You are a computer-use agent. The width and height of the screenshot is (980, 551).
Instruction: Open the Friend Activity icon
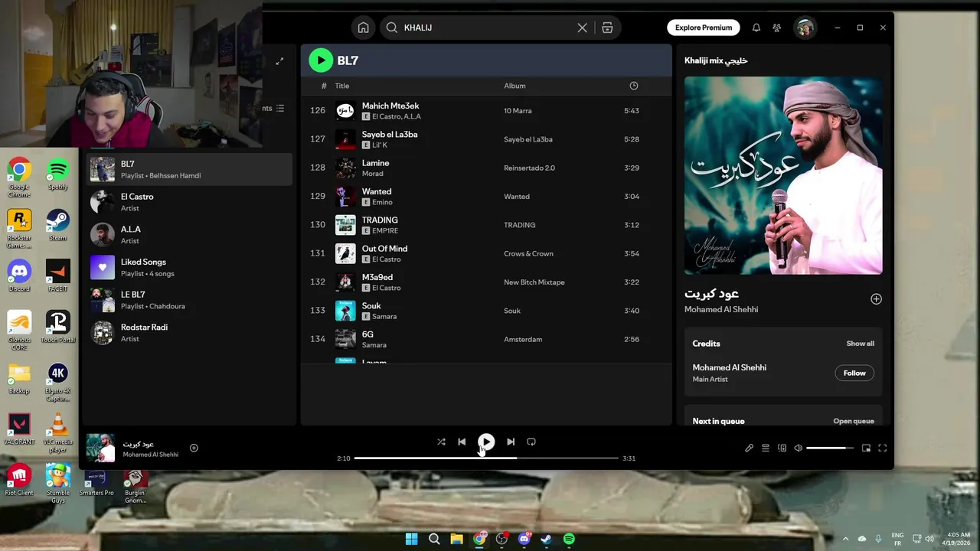point(777,28)
